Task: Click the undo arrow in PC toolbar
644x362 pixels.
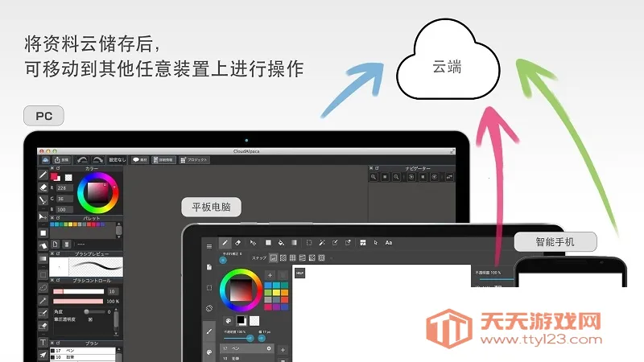Action: click(x=81, y=160)
